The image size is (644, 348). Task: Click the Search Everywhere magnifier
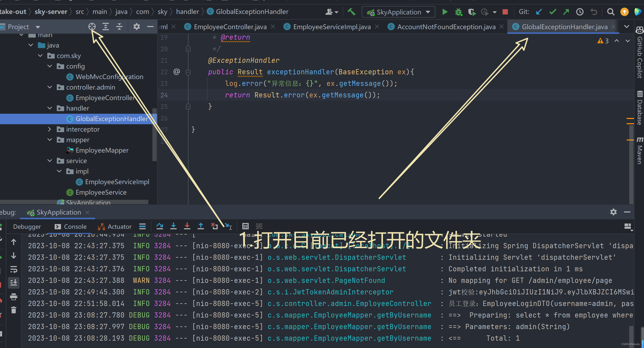pos(611,12)
